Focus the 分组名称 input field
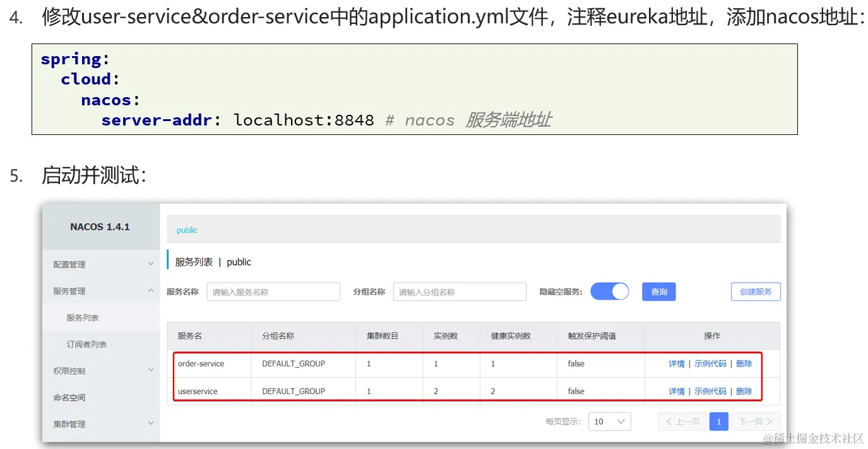The width and height of the screenshot is (868, 449). pyautogui.click(x=460, y=292)
